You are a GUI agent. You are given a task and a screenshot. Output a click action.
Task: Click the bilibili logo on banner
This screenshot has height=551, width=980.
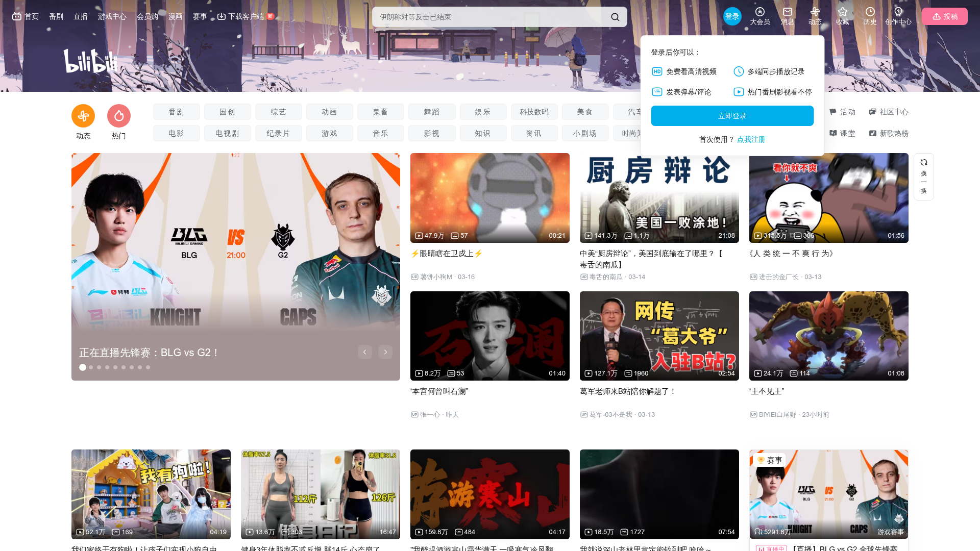[x=90, y=61]
